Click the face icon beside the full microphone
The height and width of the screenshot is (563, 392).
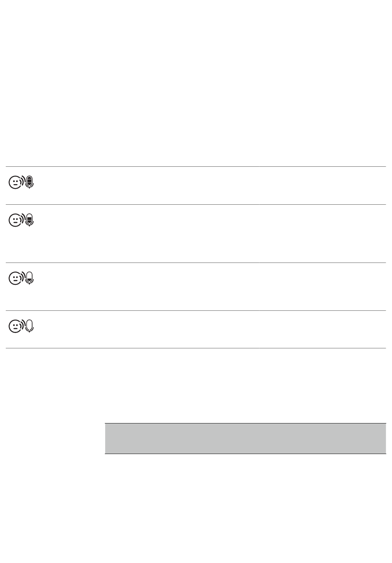[x=15, y=182]
